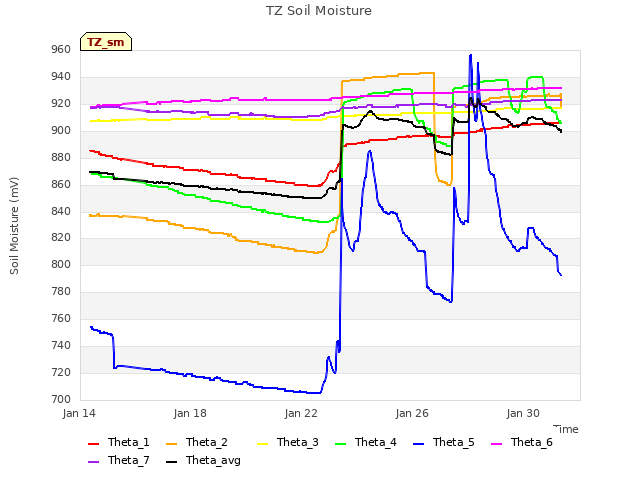Click the 940 y-axis tick label
640x480 pixels.
tap(61, 76)
